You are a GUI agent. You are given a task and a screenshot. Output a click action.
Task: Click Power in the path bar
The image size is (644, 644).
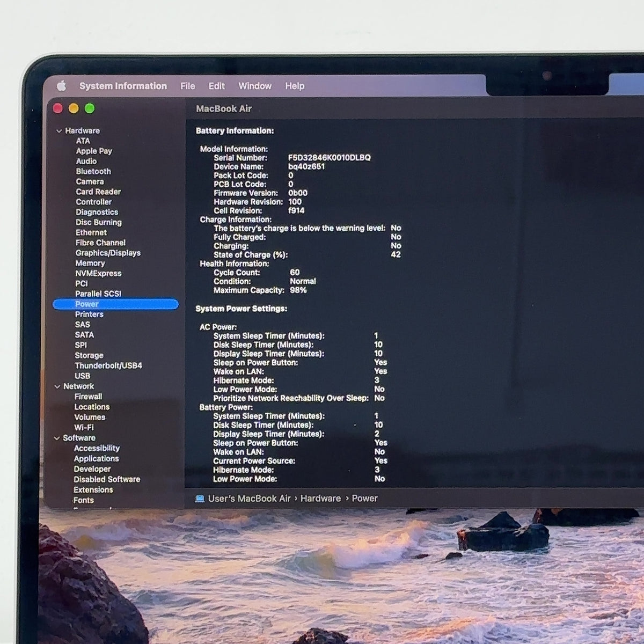365,499
